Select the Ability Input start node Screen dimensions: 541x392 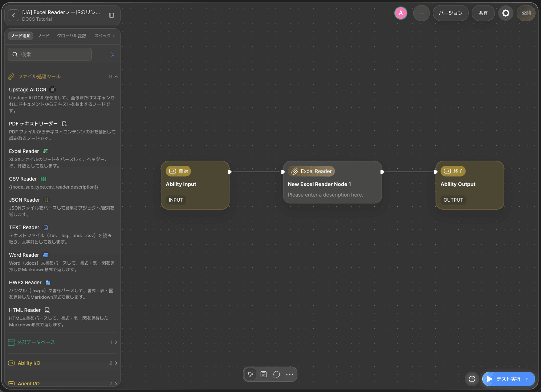[x=195, y=185]
